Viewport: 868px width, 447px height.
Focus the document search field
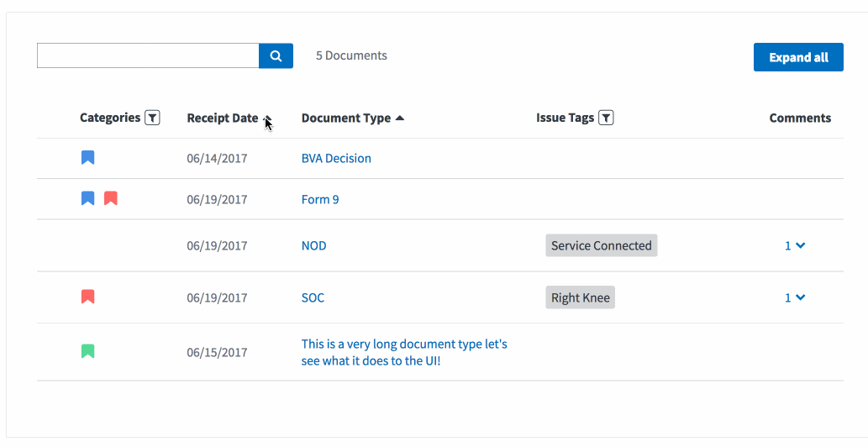coord(148,55)
